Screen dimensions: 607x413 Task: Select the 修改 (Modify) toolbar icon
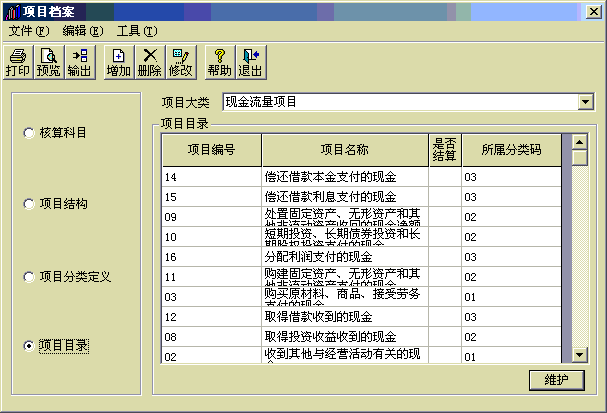tap(181, 62)
